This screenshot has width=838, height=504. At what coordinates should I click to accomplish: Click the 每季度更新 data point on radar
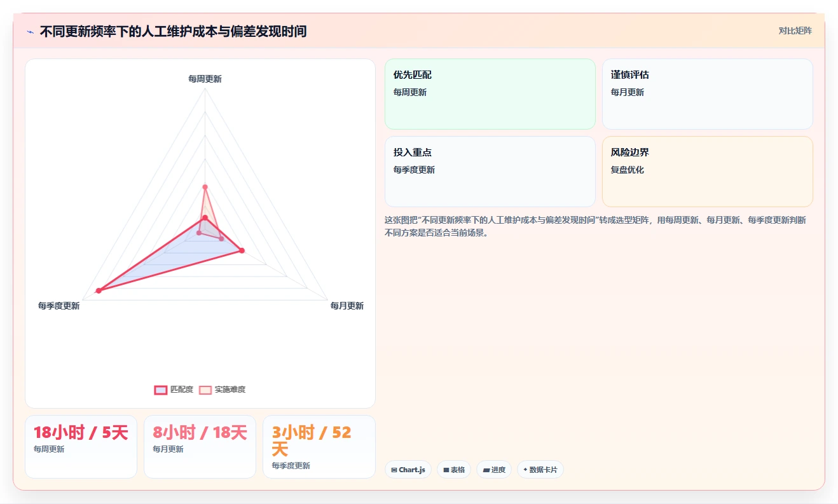pyautogui.click(x=99, y=290)
